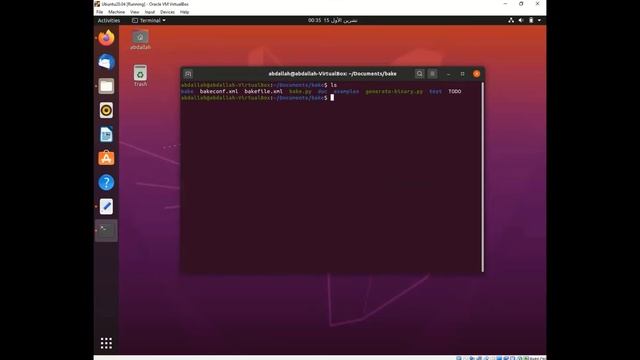Click bakefile.xml in the ls output
Screen dimensions: 640x360
pos(263,91)
